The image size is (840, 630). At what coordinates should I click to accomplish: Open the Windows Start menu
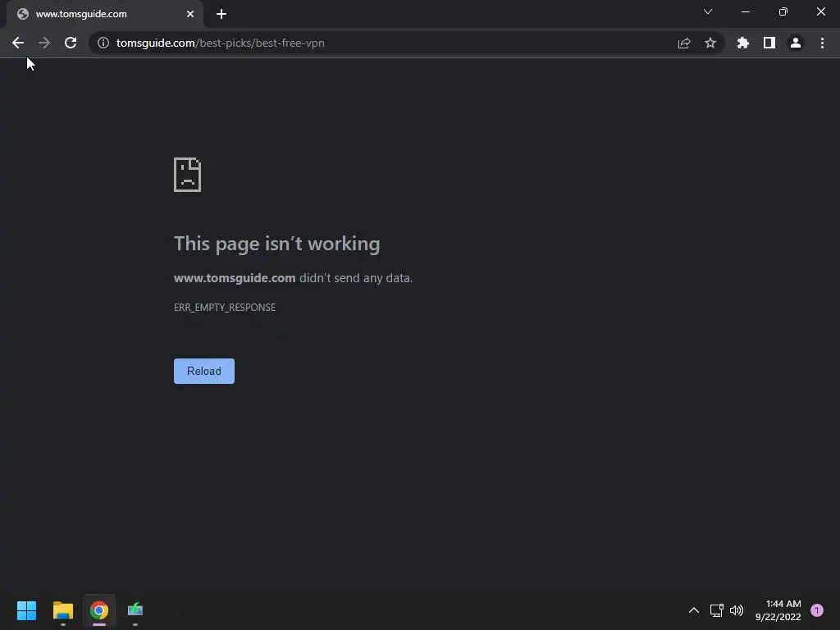27,610
